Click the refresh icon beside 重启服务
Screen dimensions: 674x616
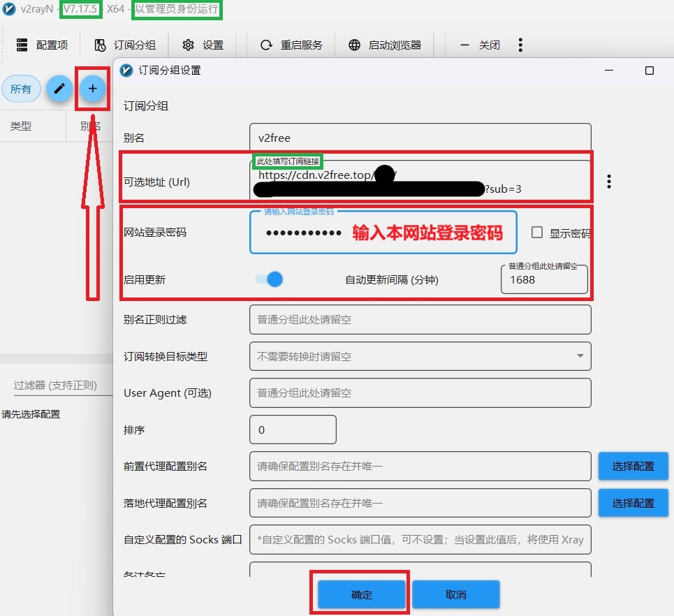tap(267, 45)
